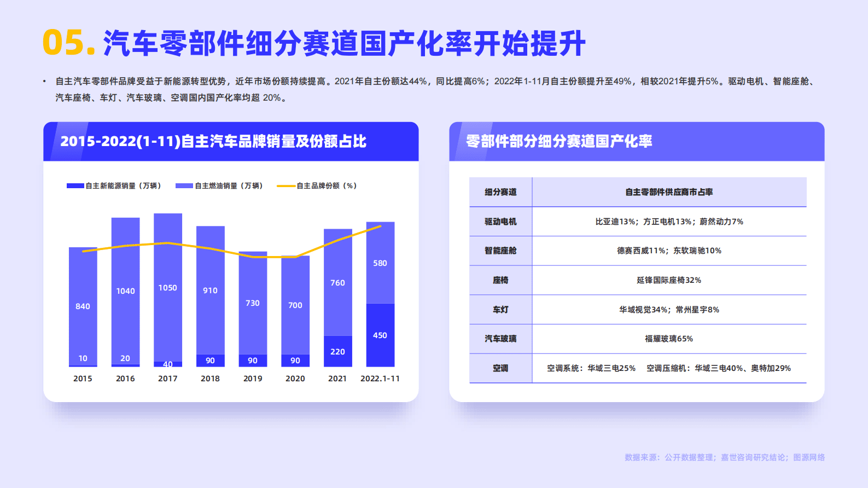This screenshot has width=868, height=488.
Task: Click the cell 华域视觉34%；常州星宇8%
Action: click(x=669, y=310)
